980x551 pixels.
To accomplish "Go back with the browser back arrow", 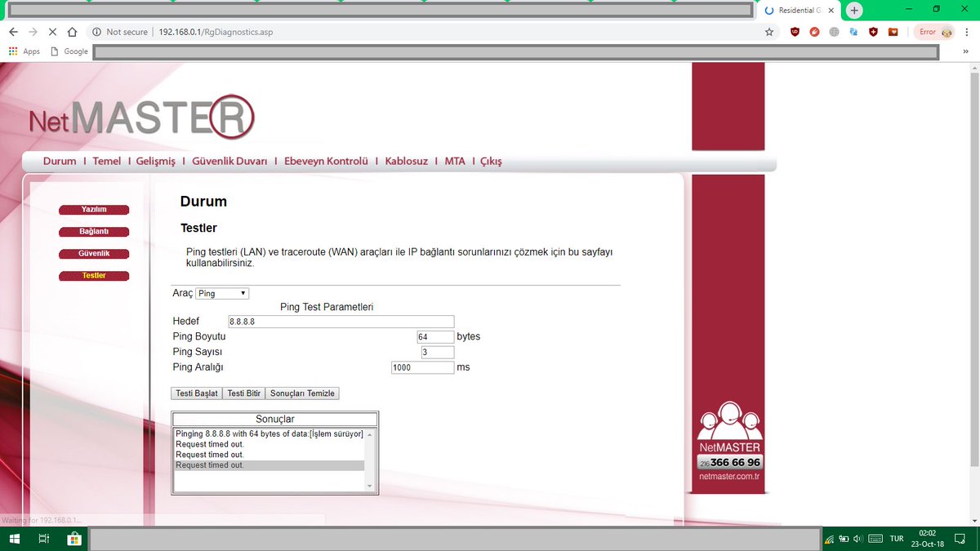I will [13, 32].
